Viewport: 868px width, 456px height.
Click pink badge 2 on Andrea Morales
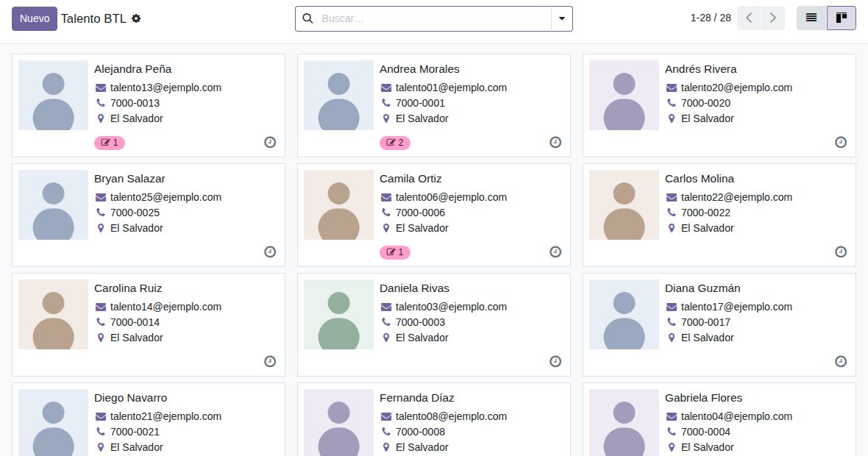[395, 143]
